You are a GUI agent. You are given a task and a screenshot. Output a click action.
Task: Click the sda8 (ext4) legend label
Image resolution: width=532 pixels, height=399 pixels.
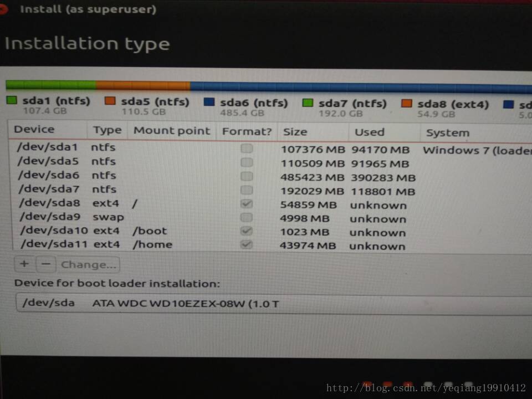coord(453,104)
